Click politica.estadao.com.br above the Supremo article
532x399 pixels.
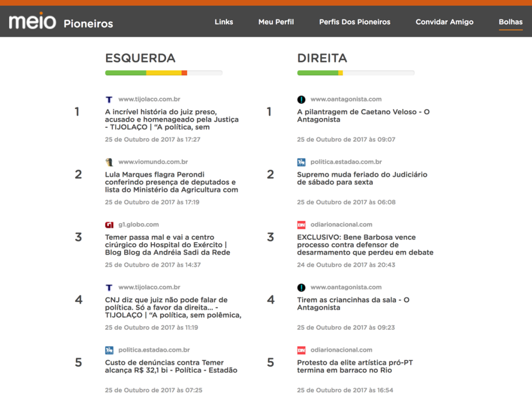click(346, 162)
